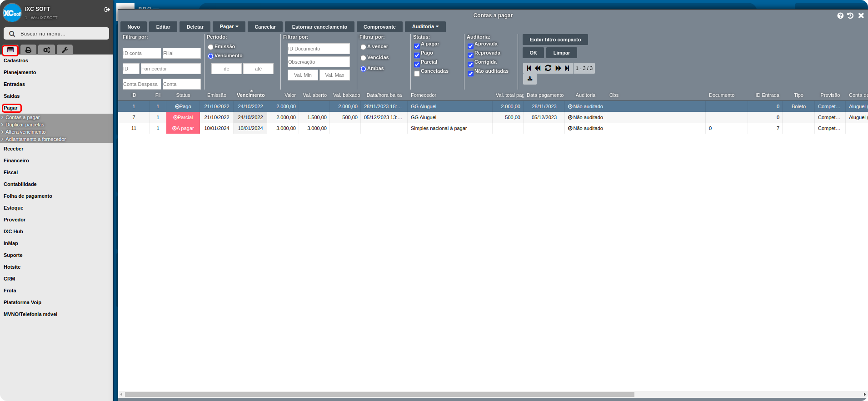
Task: Click the horizontal scrollbar thumb
Action: point(379,395)
